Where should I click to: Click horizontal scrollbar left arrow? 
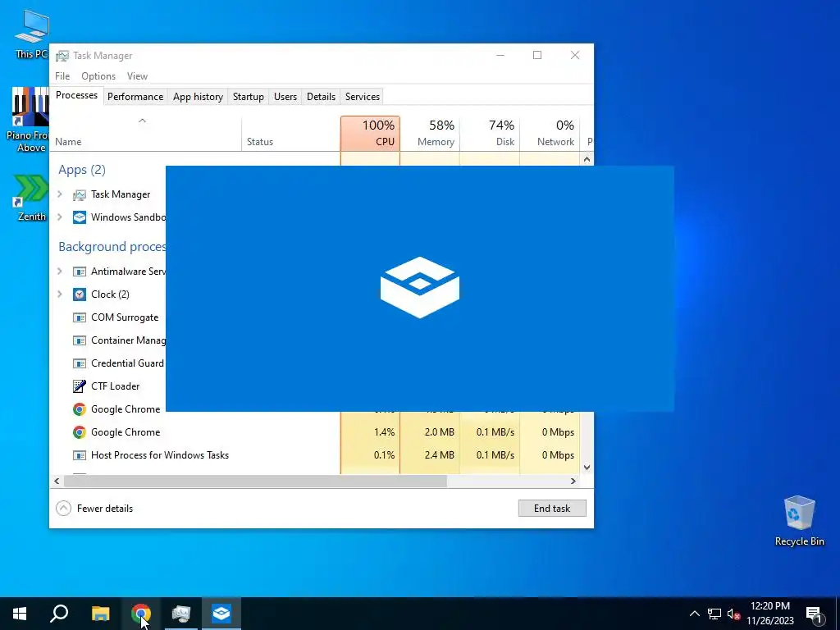[57, 481]
